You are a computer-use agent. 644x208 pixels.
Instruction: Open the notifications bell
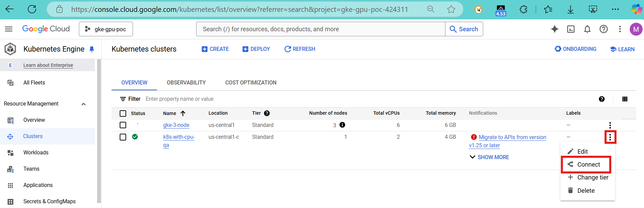(587, 29)
